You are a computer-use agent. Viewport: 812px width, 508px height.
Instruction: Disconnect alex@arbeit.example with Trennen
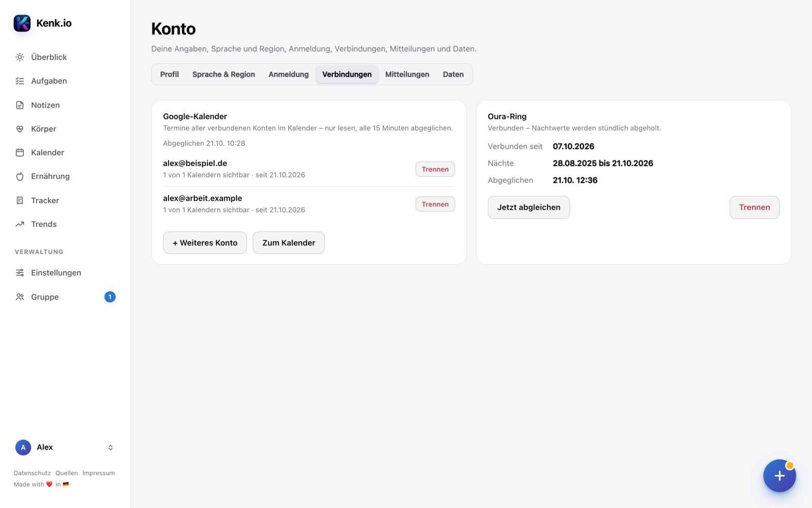(x=435, y=204)
